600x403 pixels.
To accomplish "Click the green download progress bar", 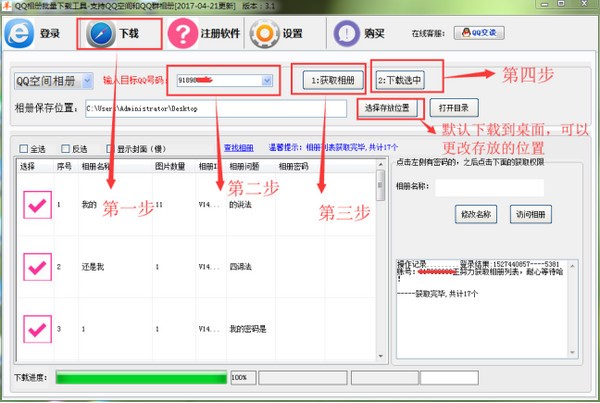I will click(x=142, y=377).
